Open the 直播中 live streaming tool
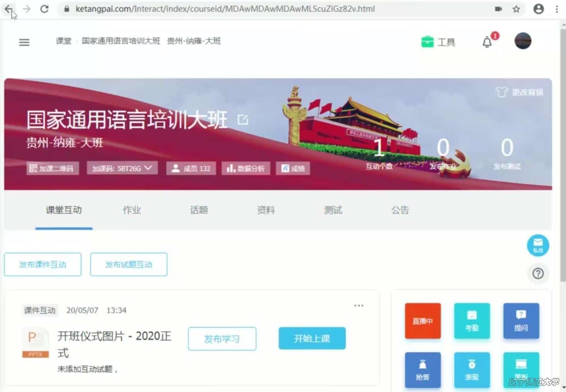 click(x=422, y=321)
